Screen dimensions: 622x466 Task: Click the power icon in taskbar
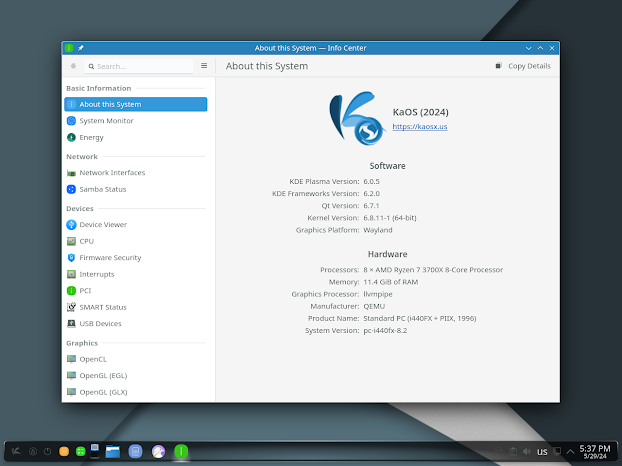tap(48, 451)
